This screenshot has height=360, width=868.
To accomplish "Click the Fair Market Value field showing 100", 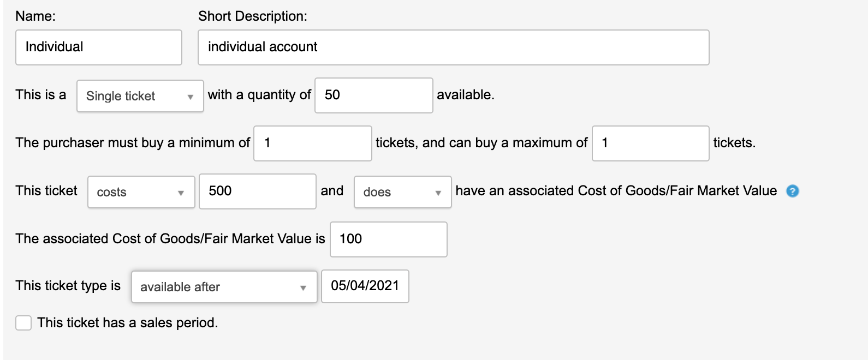I will (x=388, y=239).
